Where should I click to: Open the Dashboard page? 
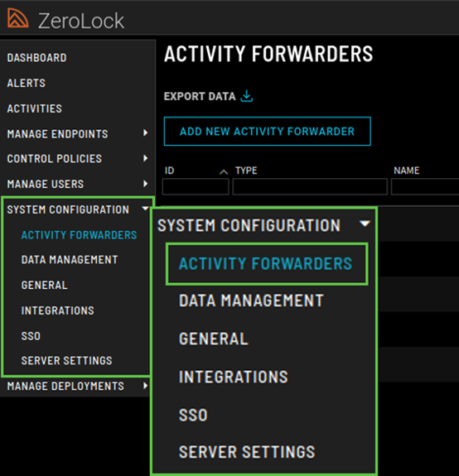click(x=36, y=58)
